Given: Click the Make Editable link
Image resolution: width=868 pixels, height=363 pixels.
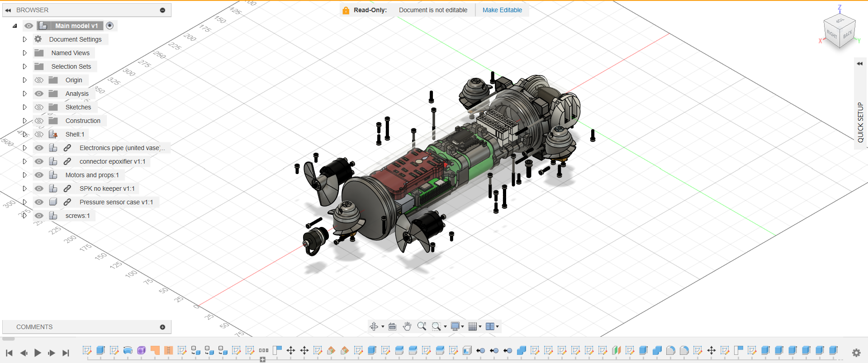Looking at the screenshot, I should tap(502, 10).
